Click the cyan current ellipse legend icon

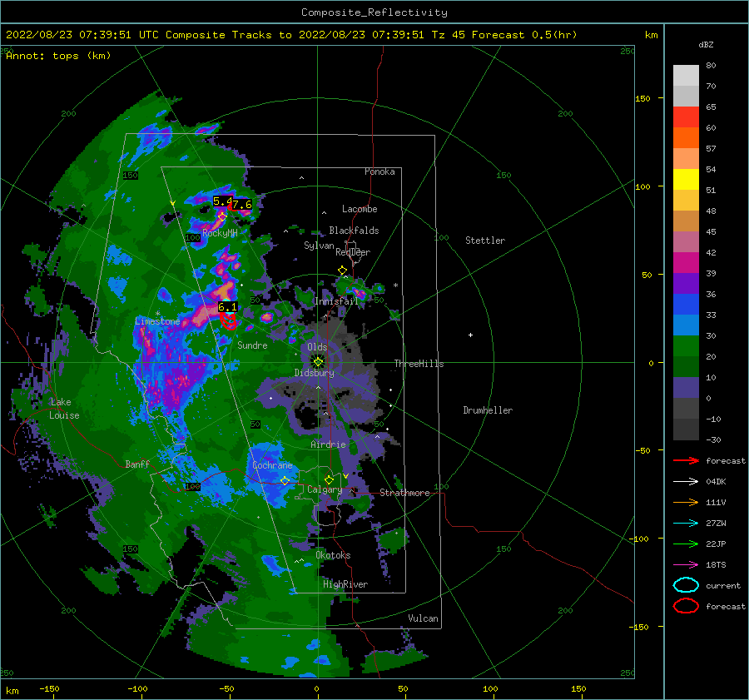click(x=686, y=585)
